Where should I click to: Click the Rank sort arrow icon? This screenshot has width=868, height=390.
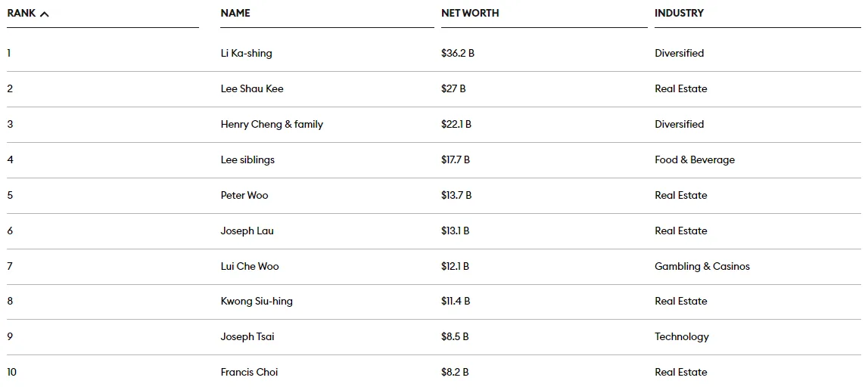[x=44, y=14]
